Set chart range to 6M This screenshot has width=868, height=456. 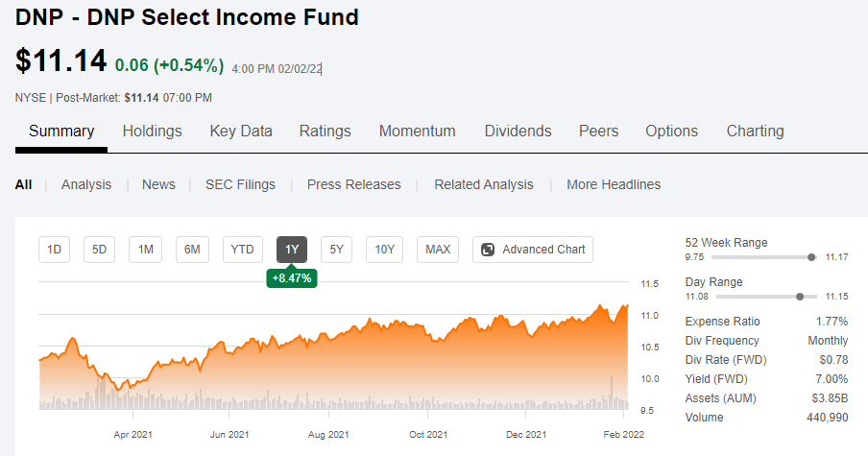coord(192,250)
